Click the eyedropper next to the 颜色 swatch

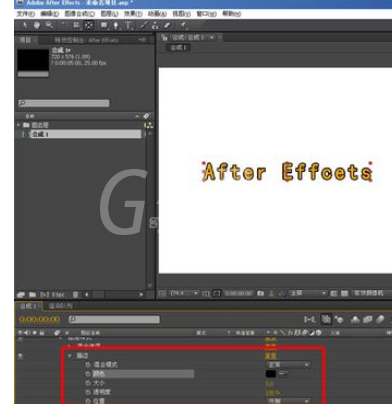click(x=283, y=373)
